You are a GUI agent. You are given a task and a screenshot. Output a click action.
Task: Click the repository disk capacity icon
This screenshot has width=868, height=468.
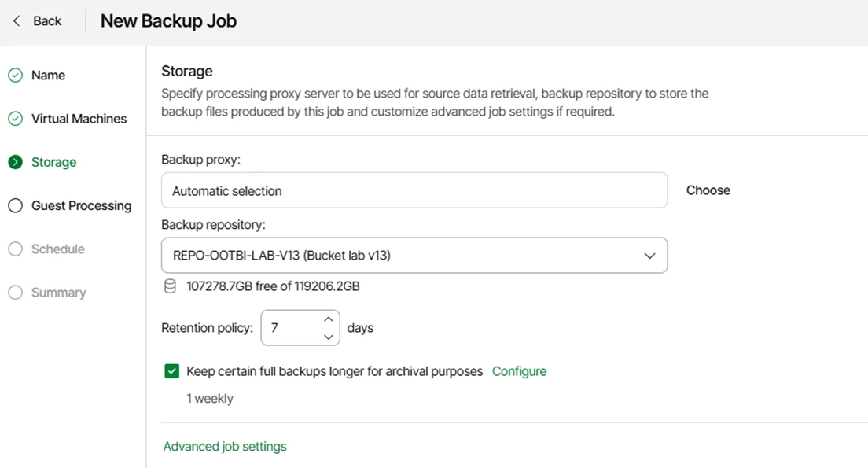click(171, 286)
